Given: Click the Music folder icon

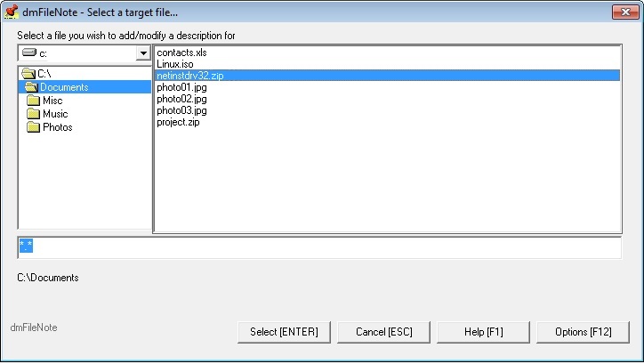Looking at the screenshot, I should [x=33, y=114].
